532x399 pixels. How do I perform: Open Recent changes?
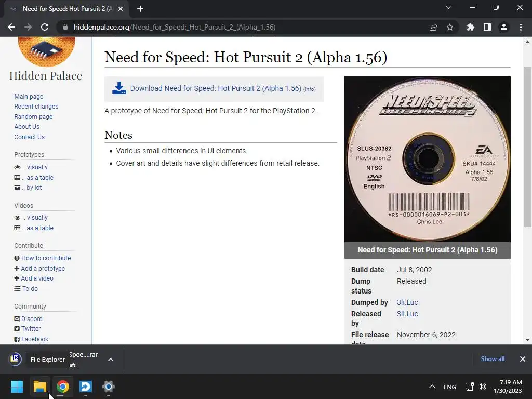[36, 106]
